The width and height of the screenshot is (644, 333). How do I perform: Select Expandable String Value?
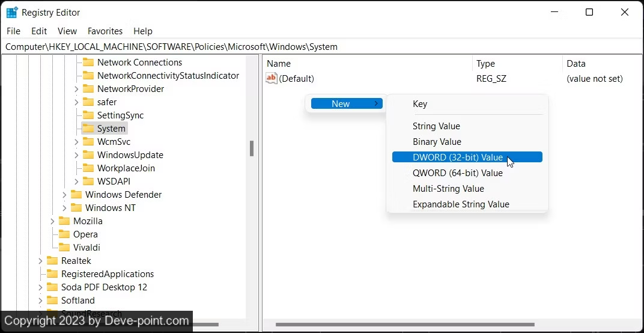tap(467, 204)
